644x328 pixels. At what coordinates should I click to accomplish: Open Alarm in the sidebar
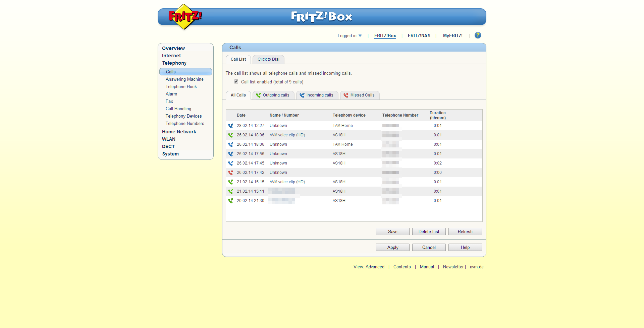[x=171, y=94]
